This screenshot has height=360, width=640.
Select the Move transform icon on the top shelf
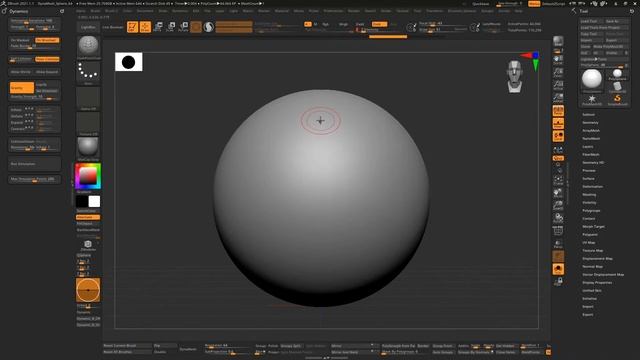click(x=158, y=27)
